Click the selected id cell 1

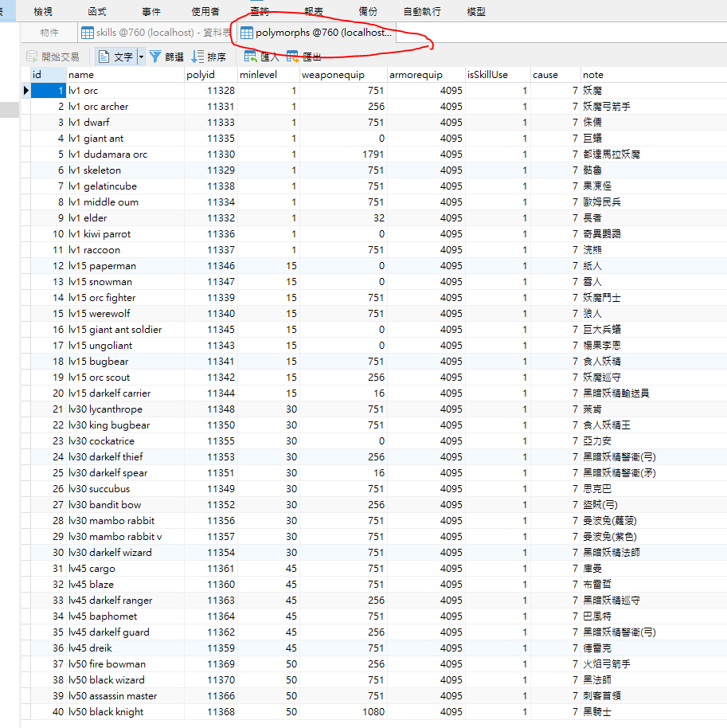coord(49,91)
